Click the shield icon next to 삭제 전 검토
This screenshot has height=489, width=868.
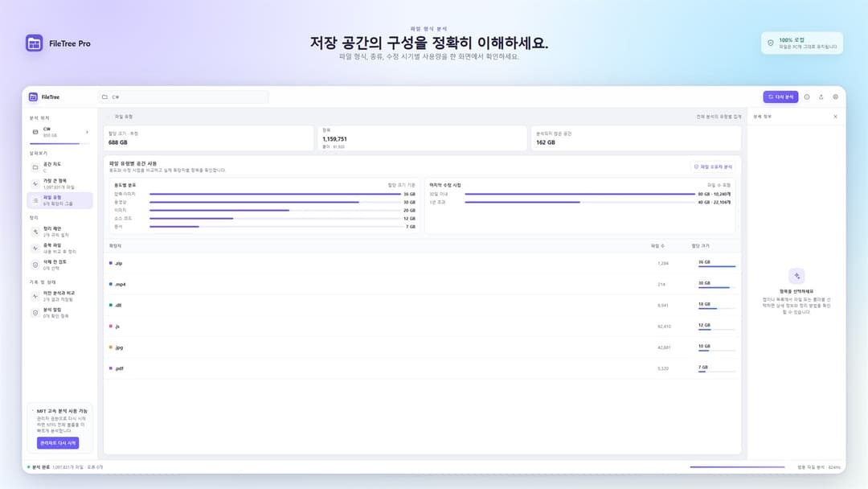pos(35,265)
